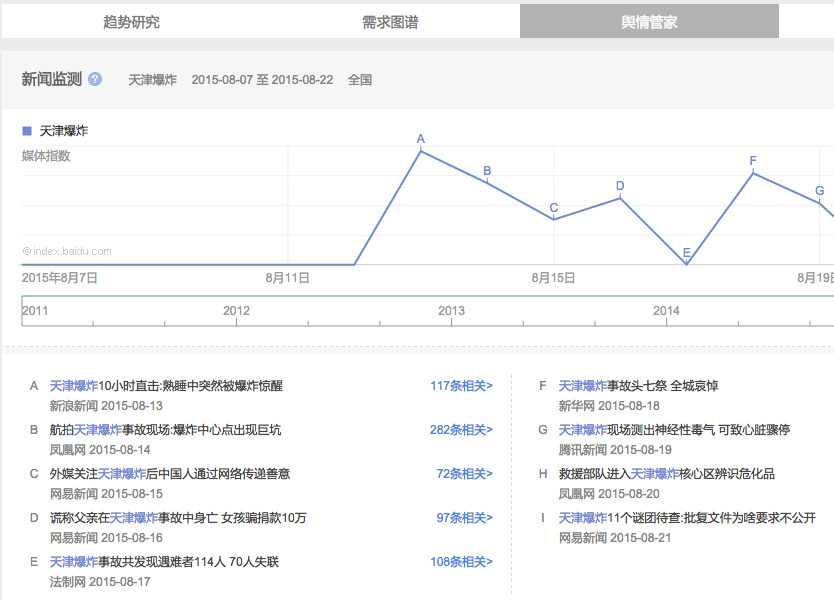834x600 pixels.
Task: Click 72条相关 link for item C
Action: pos(464,474)
